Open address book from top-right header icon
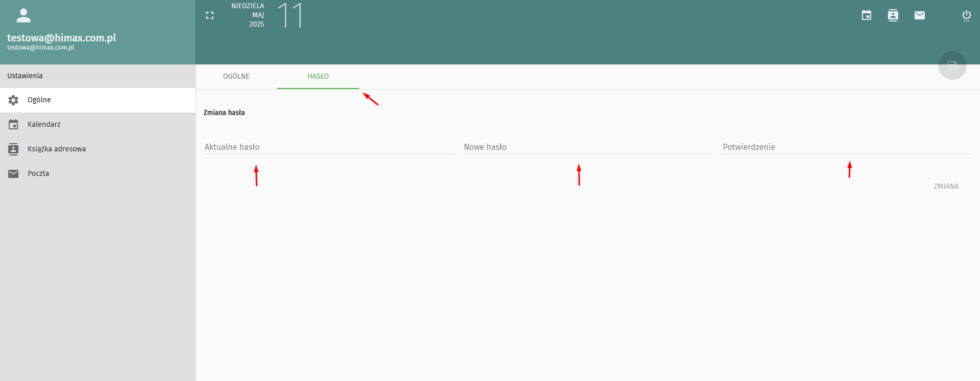Viewport: 980px width, 381px height. [893, 15]
